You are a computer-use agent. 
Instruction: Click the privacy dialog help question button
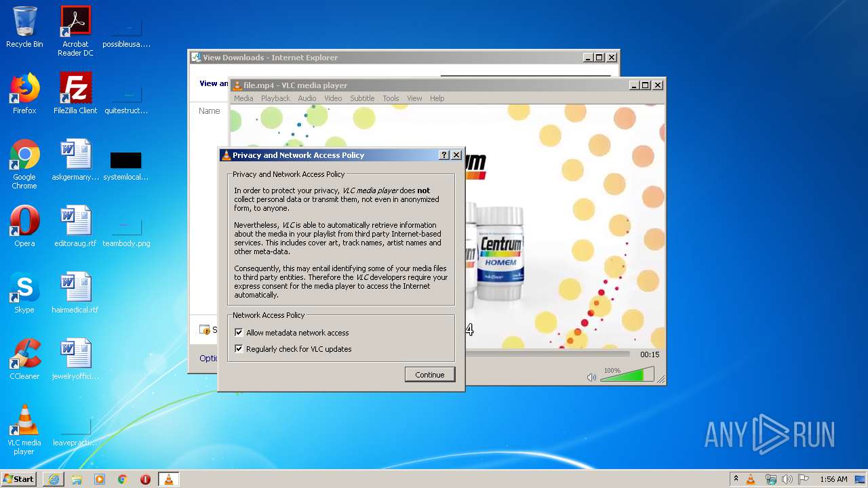click(x=444, y=155)
